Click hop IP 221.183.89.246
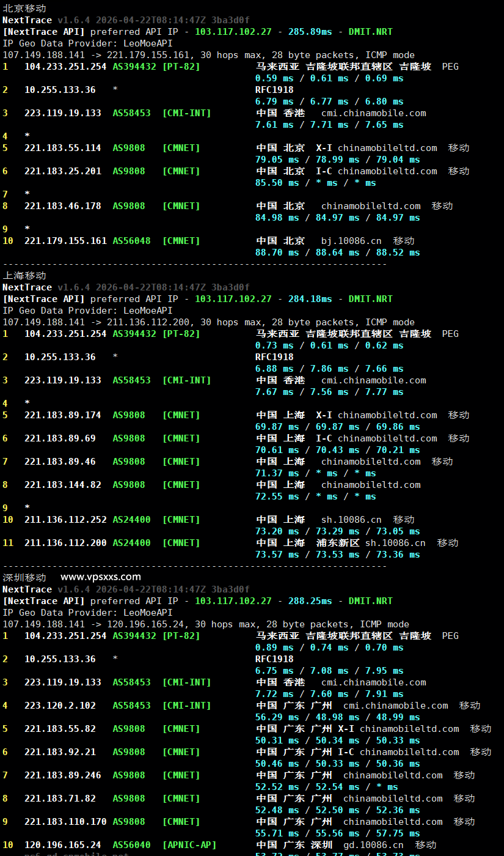 (x=63, y=775)
